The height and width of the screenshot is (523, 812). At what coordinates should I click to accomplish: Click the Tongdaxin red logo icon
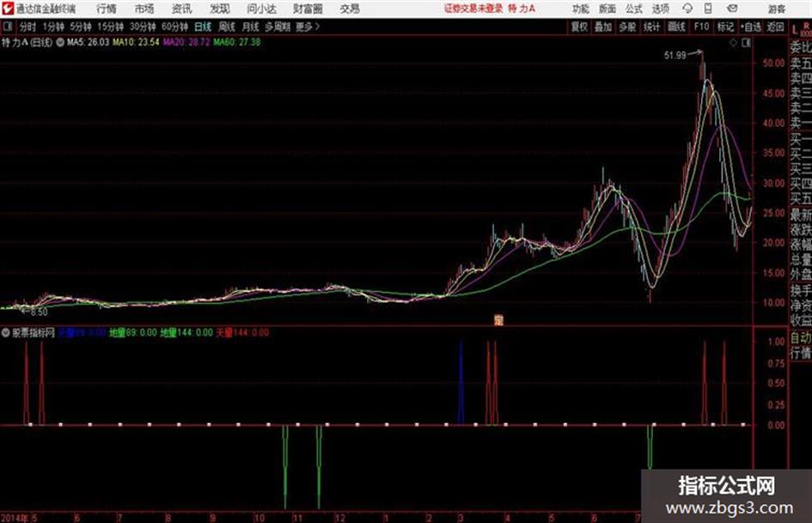[x=7, y=9]
